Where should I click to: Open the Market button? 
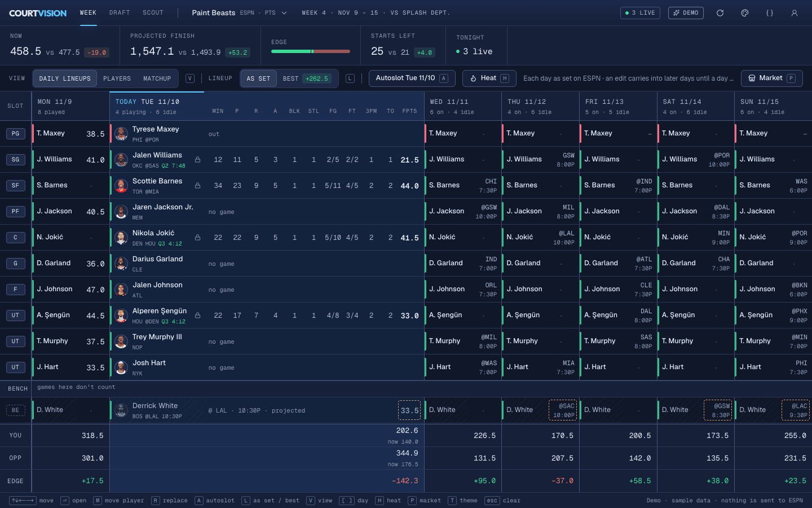[771, 78]
